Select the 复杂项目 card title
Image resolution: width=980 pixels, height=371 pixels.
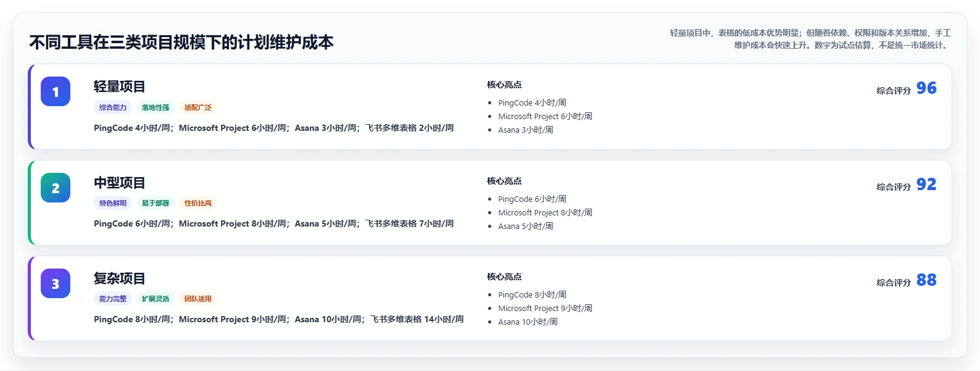120,278
